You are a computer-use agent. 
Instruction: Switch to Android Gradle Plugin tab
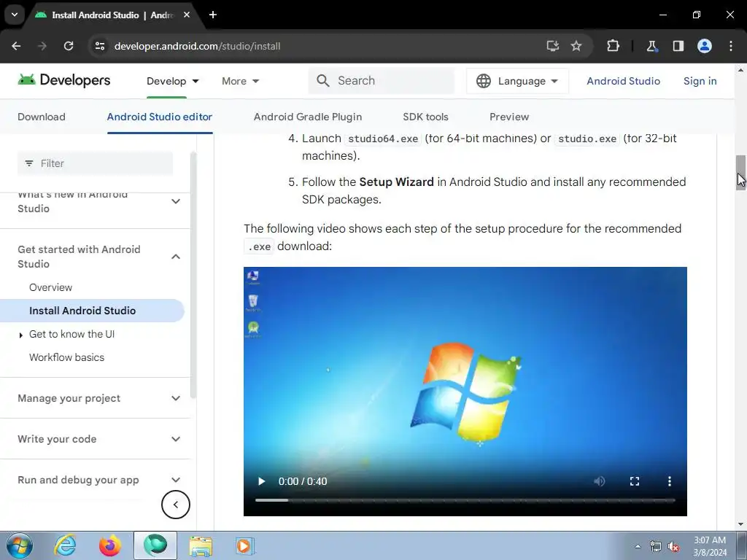point(308,117)
